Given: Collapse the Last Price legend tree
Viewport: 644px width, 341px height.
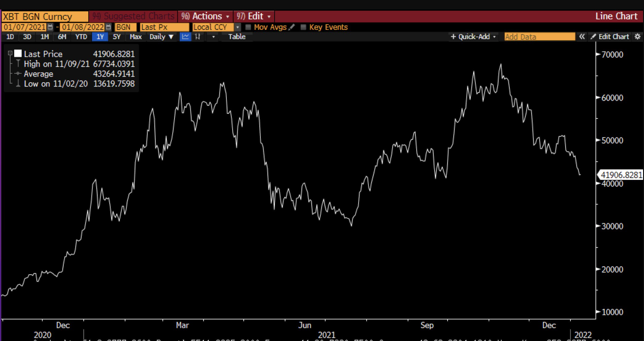Looking at the screenshot, I should pyautogui.click(x=10, y=53).
